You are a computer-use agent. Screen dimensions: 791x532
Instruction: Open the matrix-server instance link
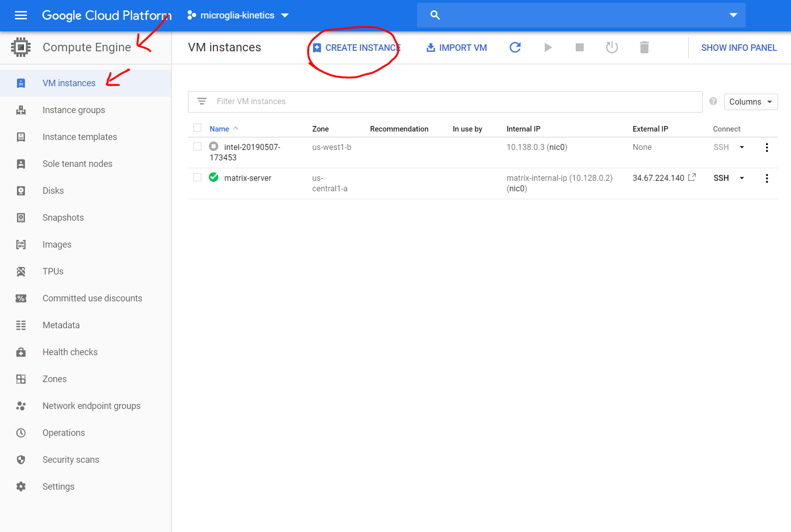coord(248,178)
